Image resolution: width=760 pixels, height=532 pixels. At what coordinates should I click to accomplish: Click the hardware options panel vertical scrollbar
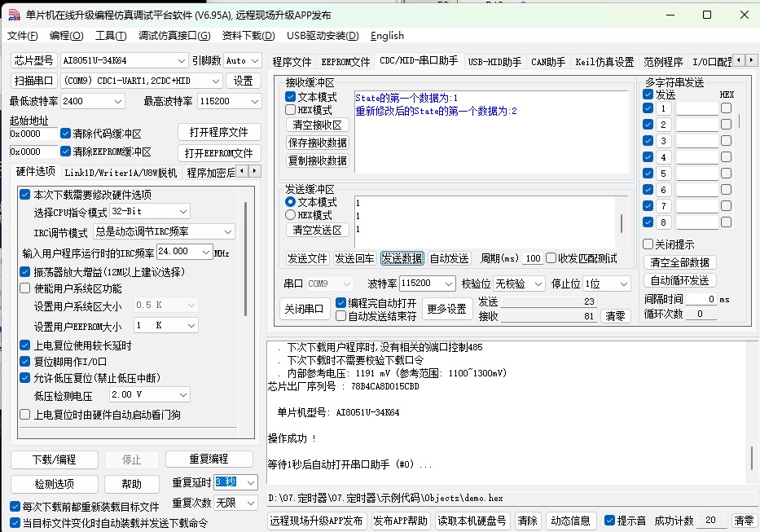(x=245, y=259)
